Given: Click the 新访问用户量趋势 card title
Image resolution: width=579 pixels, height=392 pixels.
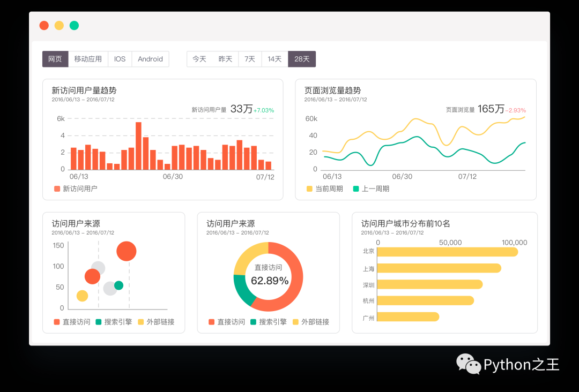Looking at the screenshot, I should click(84, 91).
